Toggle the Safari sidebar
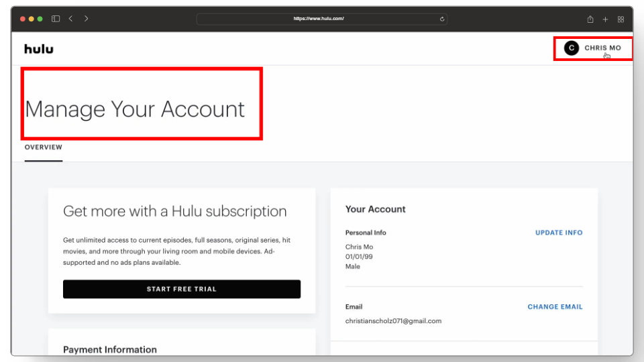This screenshot has width=644, height=362. click(x=56, y=19)
